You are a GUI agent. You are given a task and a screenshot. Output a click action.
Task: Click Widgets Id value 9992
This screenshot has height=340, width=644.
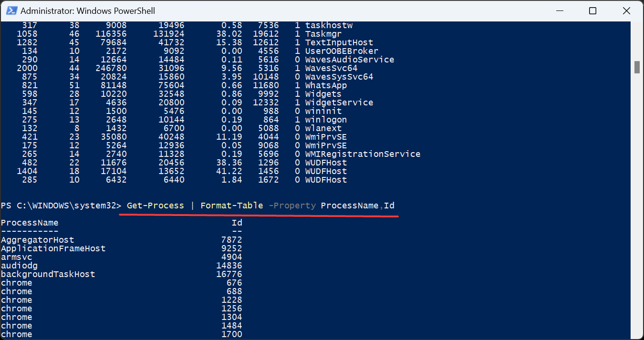point(269,94)
